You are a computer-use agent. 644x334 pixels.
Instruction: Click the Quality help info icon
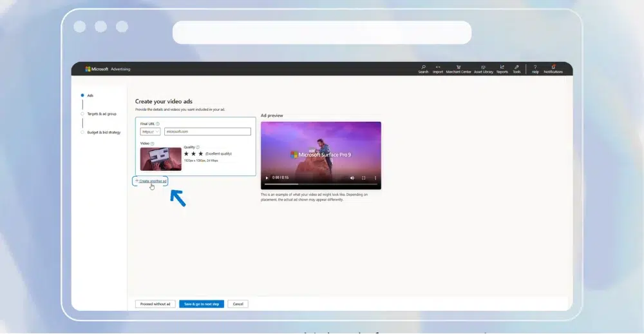click(x=198, y=147)
